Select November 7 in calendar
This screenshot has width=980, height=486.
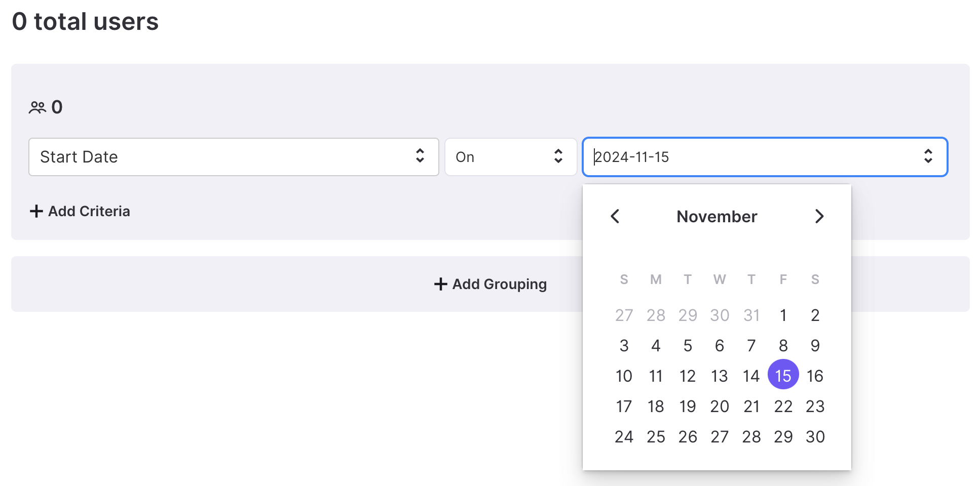tap(751, 346)
